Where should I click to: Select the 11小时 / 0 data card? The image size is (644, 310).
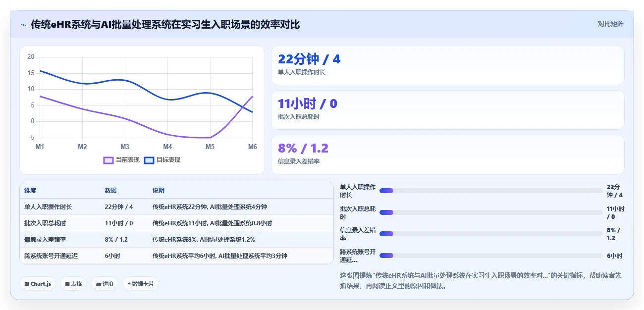pyautogui.click(x=447, y=110)
